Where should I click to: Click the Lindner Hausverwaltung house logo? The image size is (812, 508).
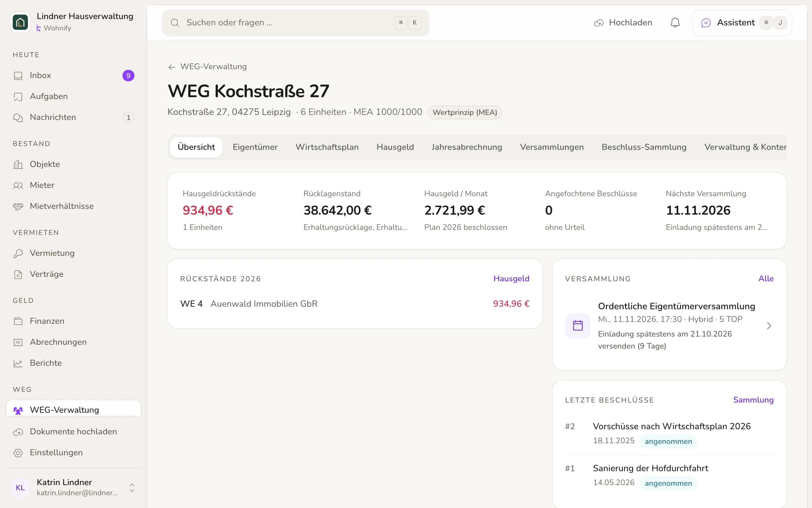coord(21,22)
